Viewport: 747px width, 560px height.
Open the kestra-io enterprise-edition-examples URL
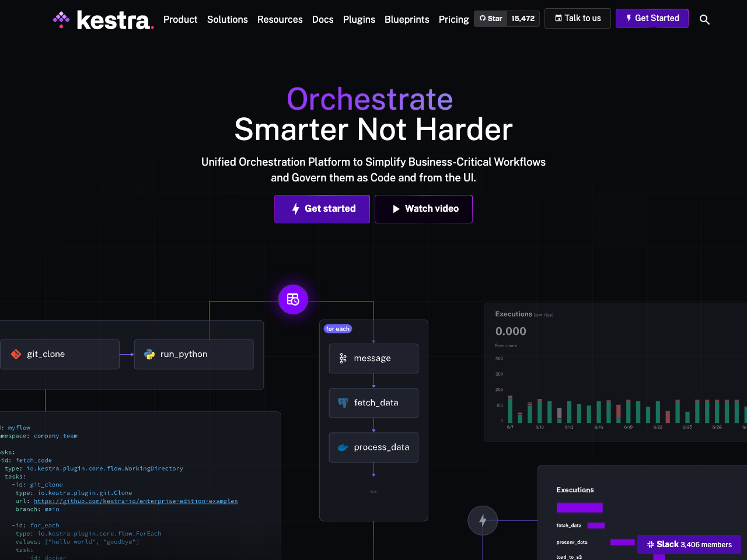[135, 501]
